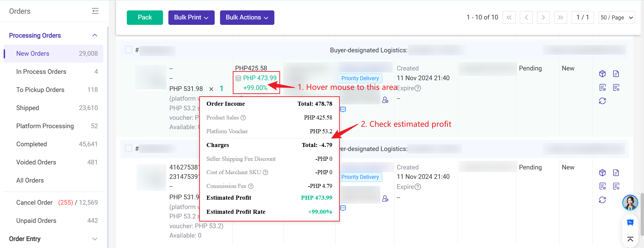
Task: Open the Bulk Actions dropdown
Action: pyautogui.click(x=247, y=17)
